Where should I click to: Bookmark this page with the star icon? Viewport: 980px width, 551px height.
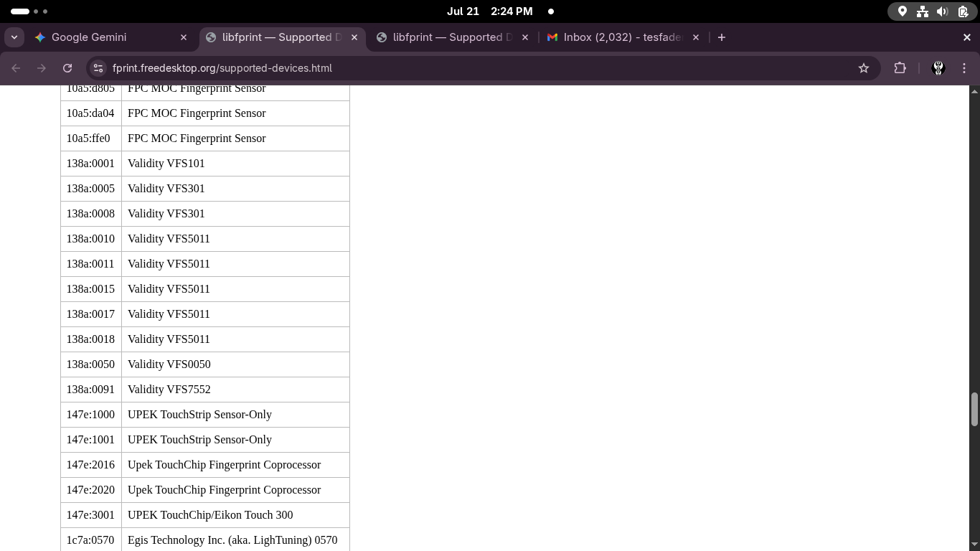(x=864, y=68)
